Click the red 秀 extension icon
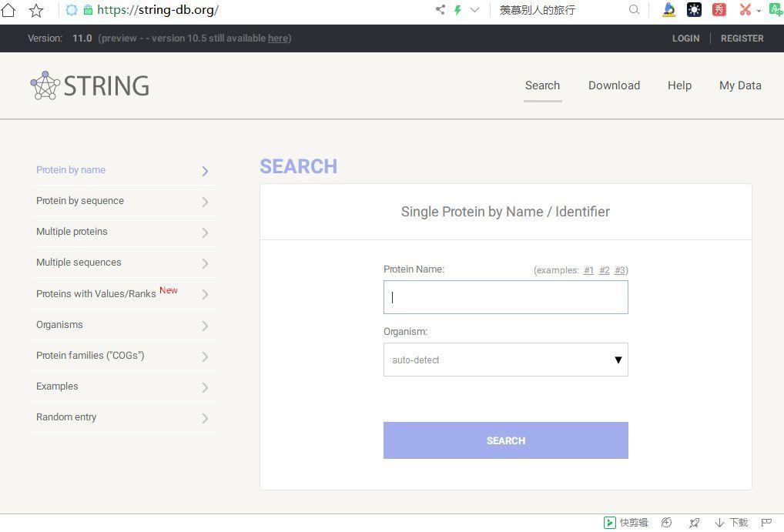Screen dimensions: 784x532 [719, 10]
